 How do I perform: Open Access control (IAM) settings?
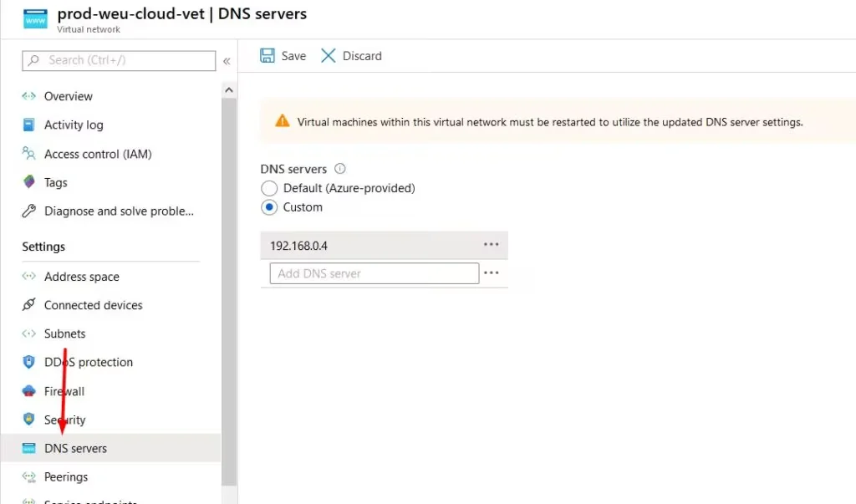click(x=28, y=154)
